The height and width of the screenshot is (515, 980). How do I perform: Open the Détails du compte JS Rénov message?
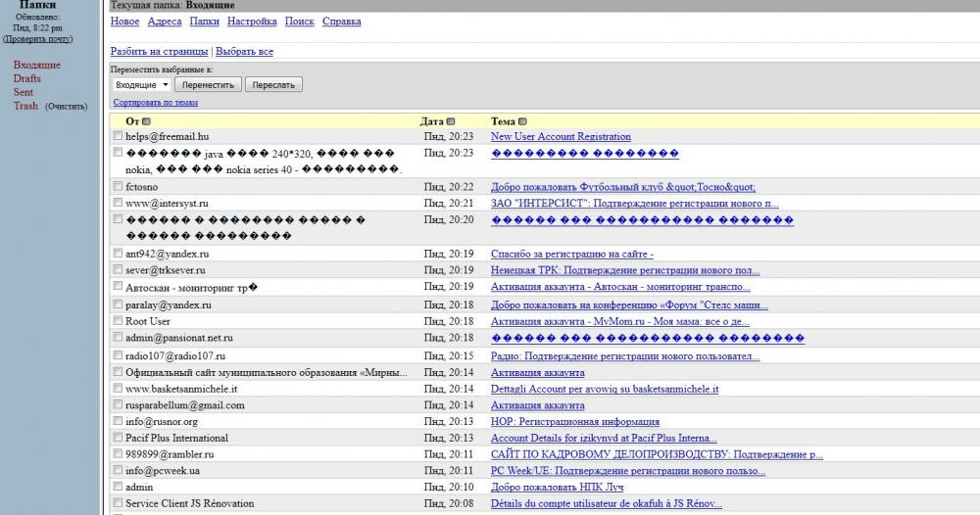pyautogui.click(x=607, y=503)
